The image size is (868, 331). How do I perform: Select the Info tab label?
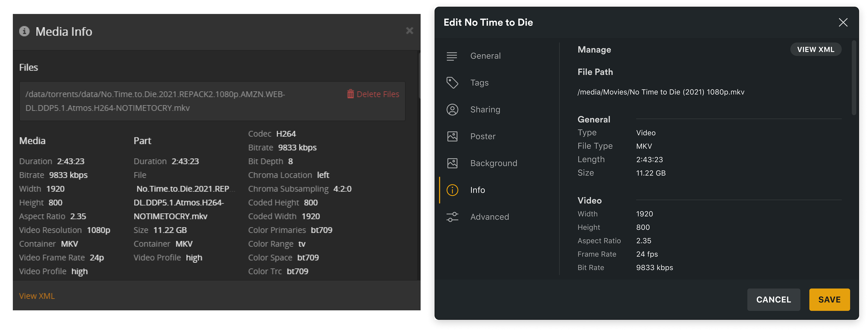[477, 190]
